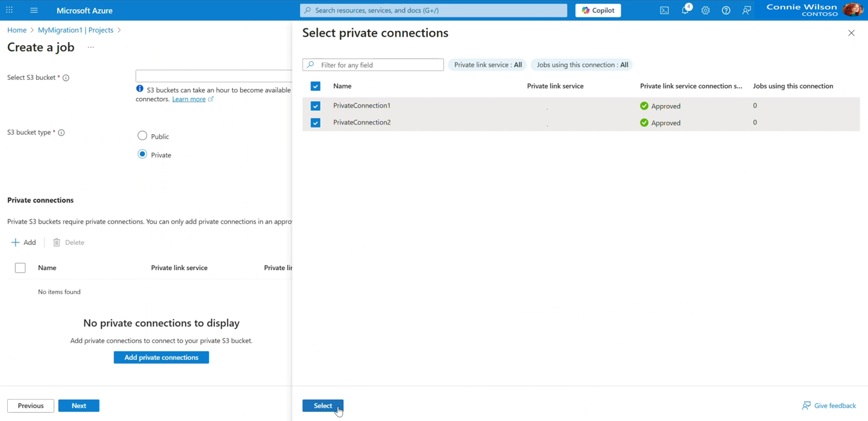Click the info icon beside S3 bucket type

tap(61, 133)
